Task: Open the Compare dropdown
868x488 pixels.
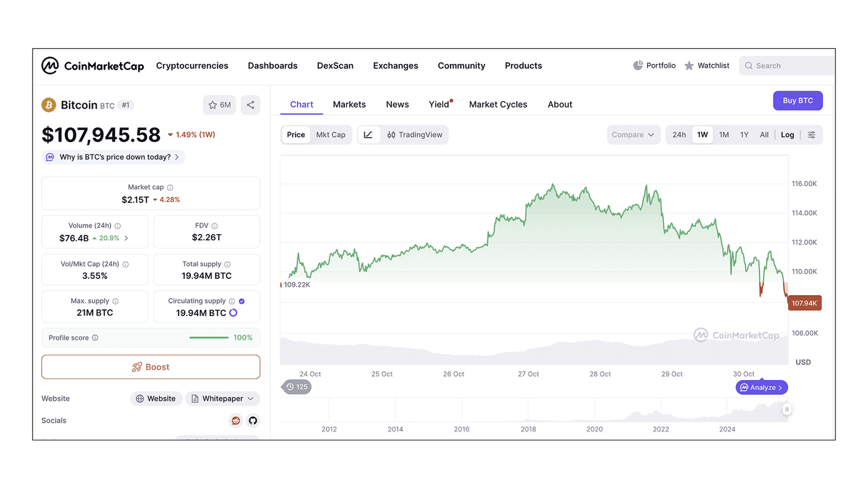Action: 633,134
